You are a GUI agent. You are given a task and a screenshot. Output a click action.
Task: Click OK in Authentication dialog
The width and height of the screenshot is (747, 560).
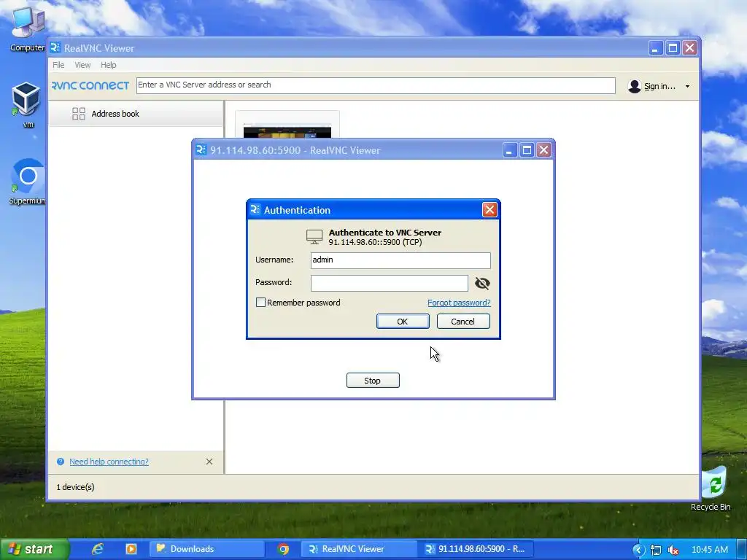point(403,322)
